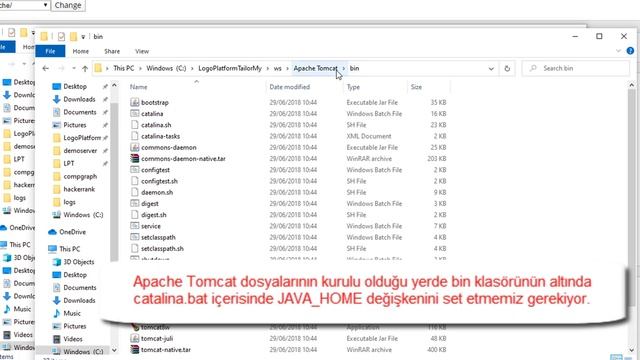This screenshot has height=360, width=640.
Task: Click 'ws' breadcrumb in address bar
Action: point(278,68)
